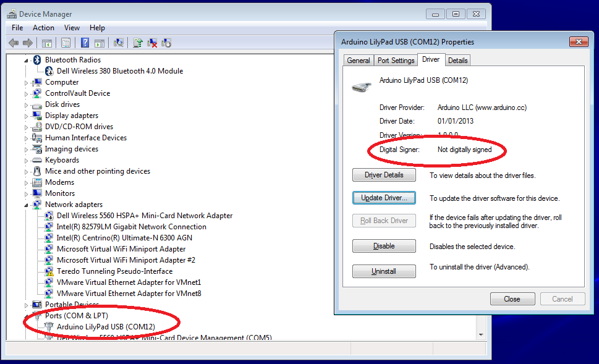Close the Arduino LilyPad Properties dialog with X
This screenshot has width=599, height=364.
pyautogui.click(x=579, y=41)
